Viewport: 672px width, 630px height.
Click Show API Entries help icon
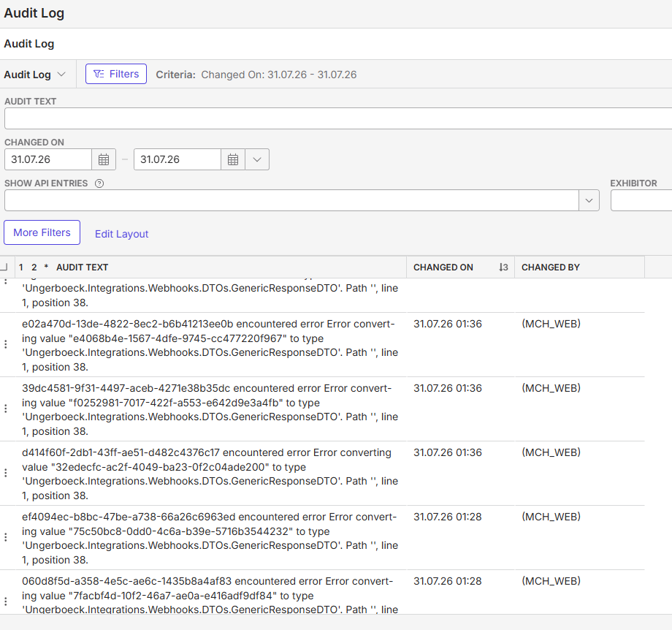pos(99,183)
